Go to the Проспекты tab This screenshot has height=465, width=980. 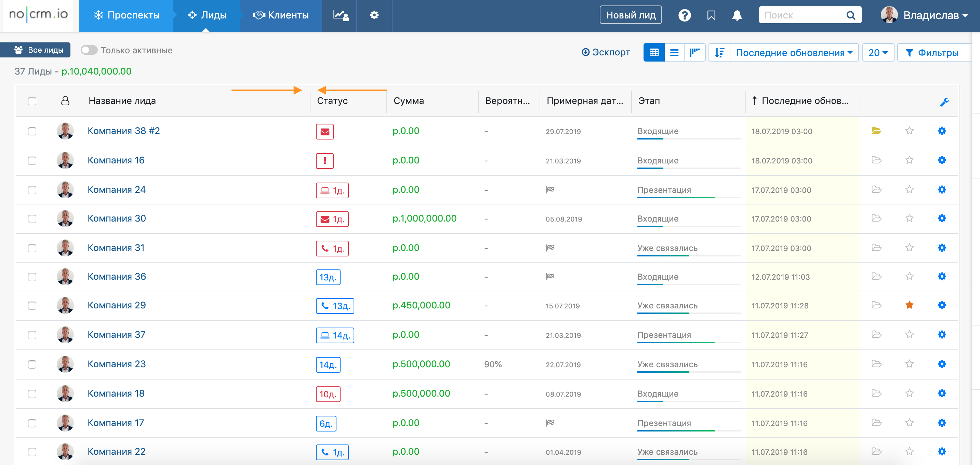pos(127,15)
